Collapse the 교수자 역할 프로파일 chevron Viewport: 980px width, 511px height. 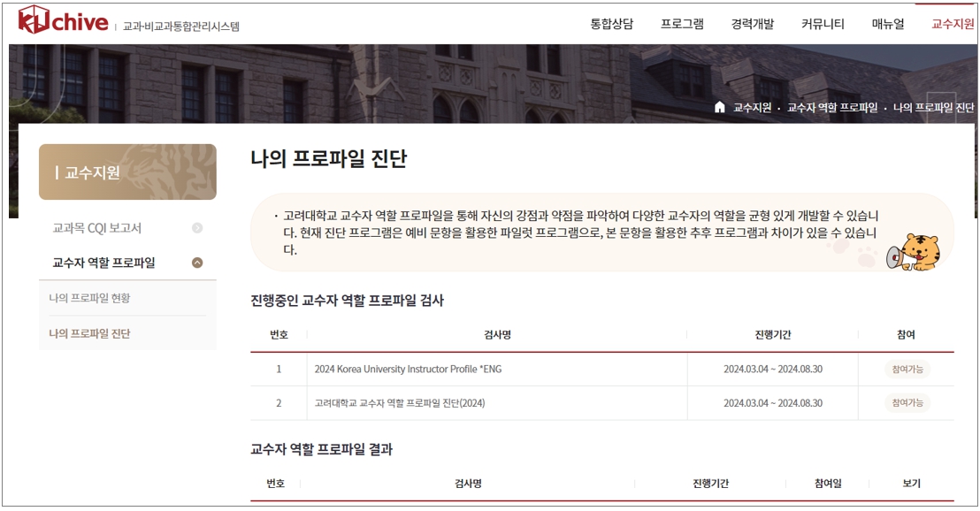pos(197,263)
